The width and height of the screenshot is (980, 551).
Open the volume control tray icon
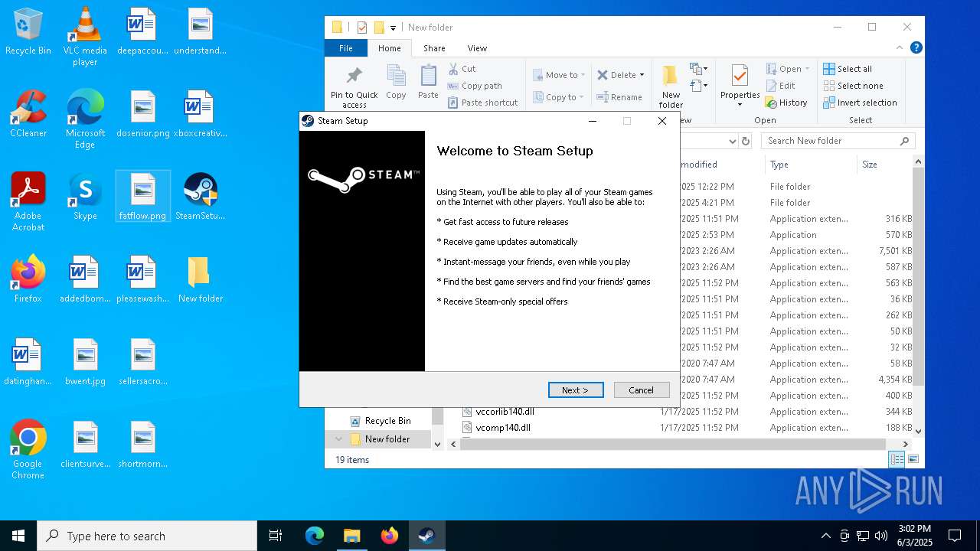pos(881,536)
